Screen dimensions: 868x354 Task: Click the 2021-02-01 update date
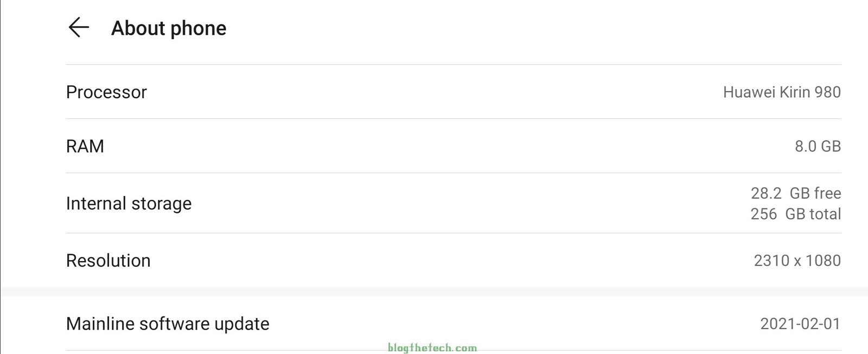pyautogui.click(x=800, y=324)
